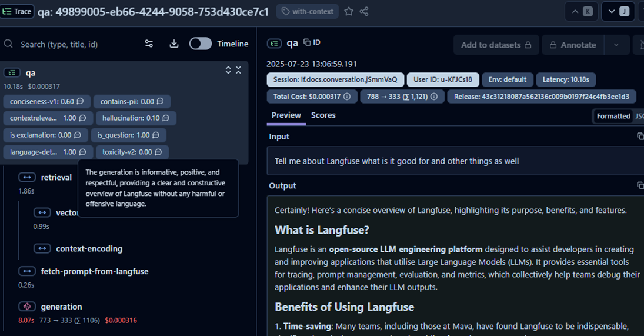Expand all nodes with up-down chevrons
The image size is (644, 336).
tap(228, 70)
